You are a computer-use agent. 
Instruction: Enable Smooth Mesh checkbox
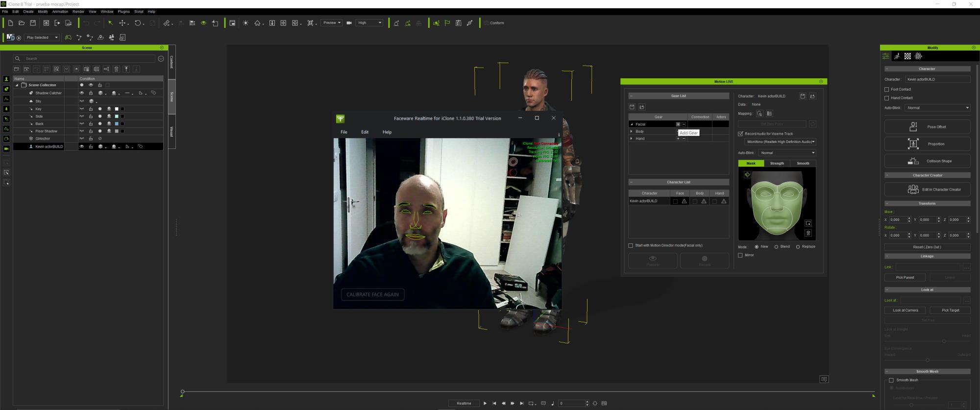point(891,380)
